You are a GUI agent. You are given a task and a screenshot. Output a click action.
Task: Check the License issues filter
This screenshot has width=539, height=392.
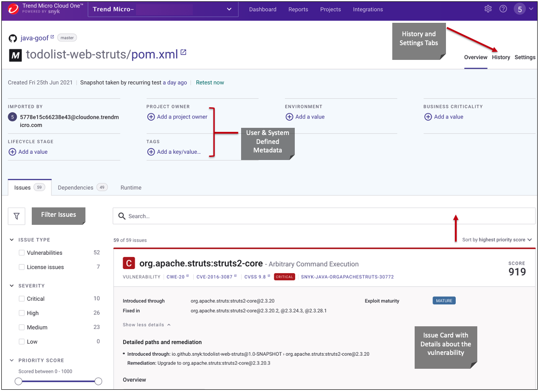[21, 267]
